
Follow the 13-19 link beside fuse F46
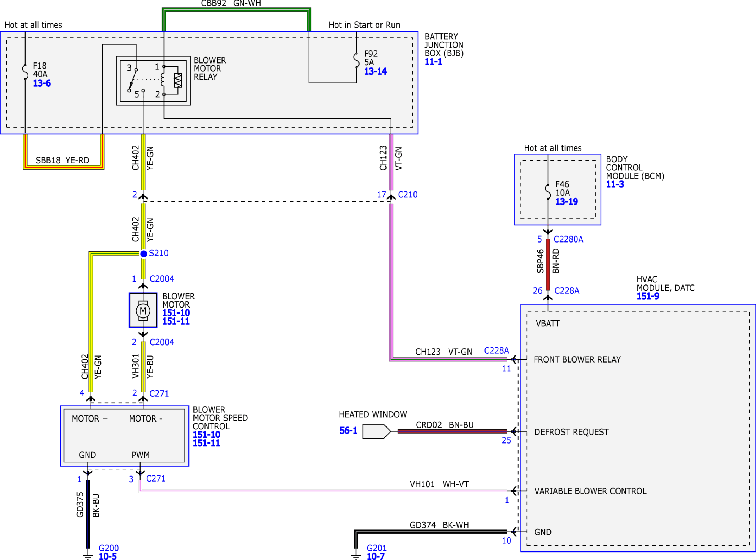[x=566, y=202]
